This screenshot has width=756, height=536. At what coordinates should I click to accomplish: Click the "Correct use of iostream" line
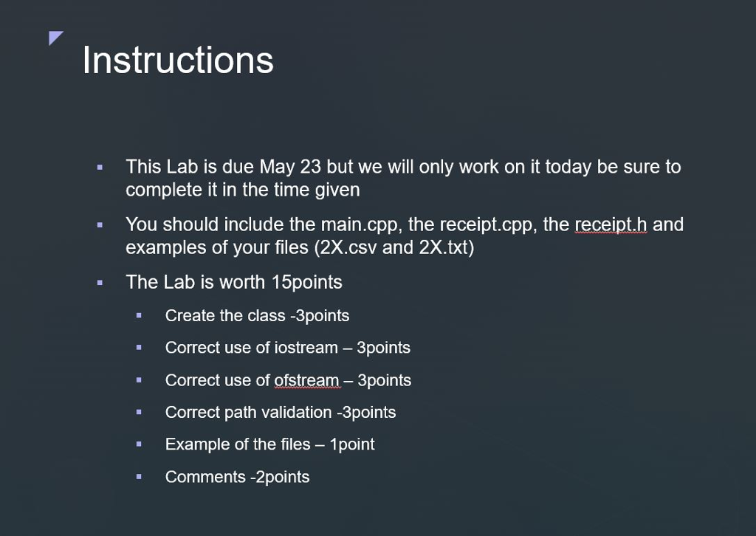(287, 348)
